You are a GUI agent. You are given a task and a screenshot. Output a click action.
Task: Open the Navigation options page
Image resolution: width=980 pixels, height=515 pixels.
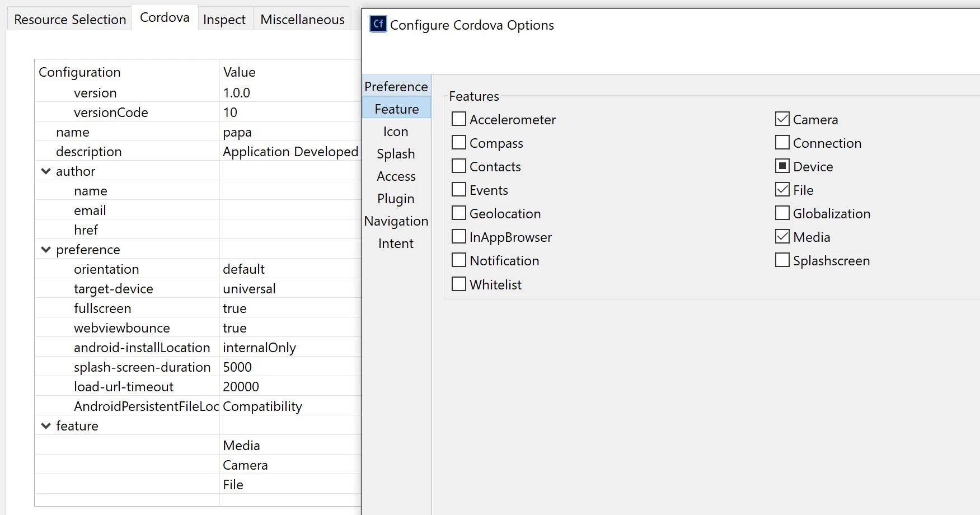[396, 221]
